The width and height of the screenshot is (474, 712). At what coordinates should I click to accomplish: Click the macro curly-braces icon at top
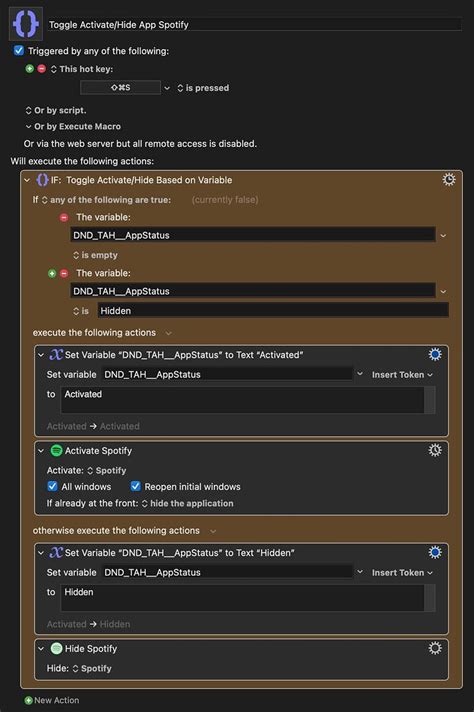click(x=26, y=24)
